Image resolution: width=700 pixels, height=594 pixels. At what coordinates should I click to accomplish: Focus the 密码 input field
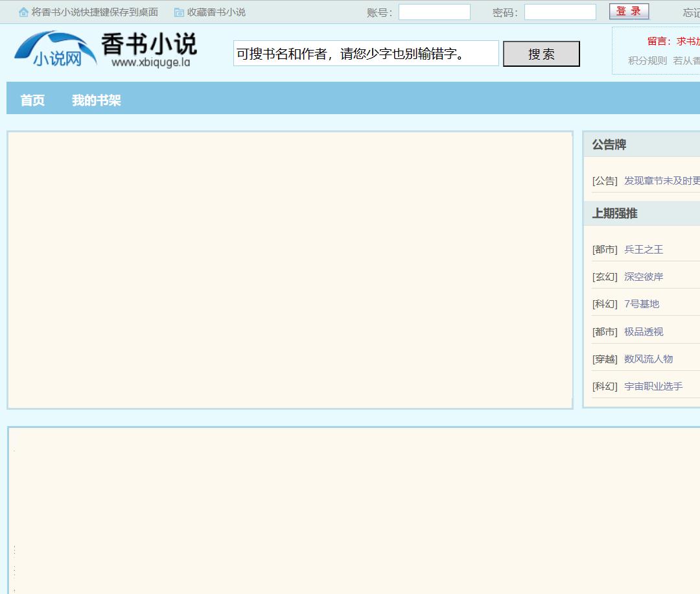[x=560, y=12]
